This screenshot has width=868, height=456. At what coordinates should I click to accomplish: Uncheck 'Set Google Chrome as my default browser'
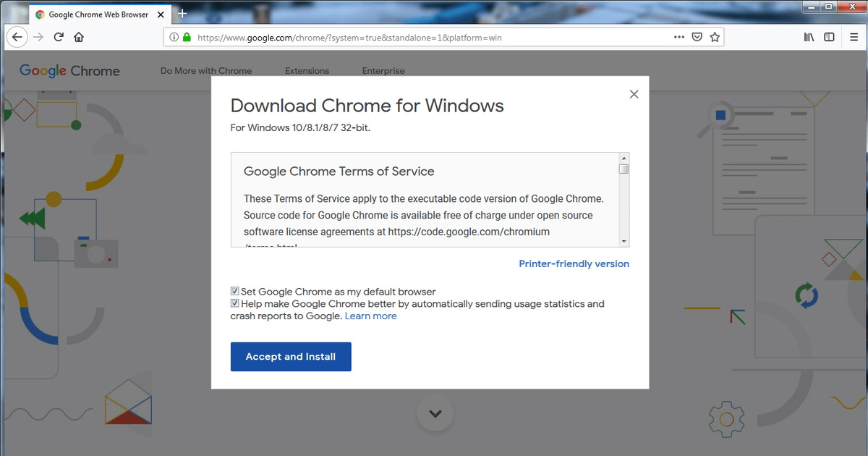tap(234, 290)
